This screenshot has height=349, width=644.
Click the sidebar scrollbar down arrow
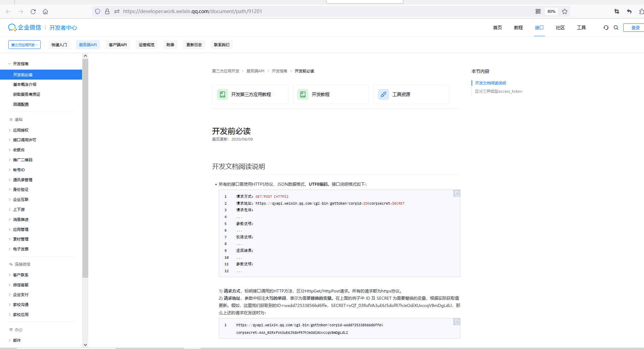click(x=85, y=345)
